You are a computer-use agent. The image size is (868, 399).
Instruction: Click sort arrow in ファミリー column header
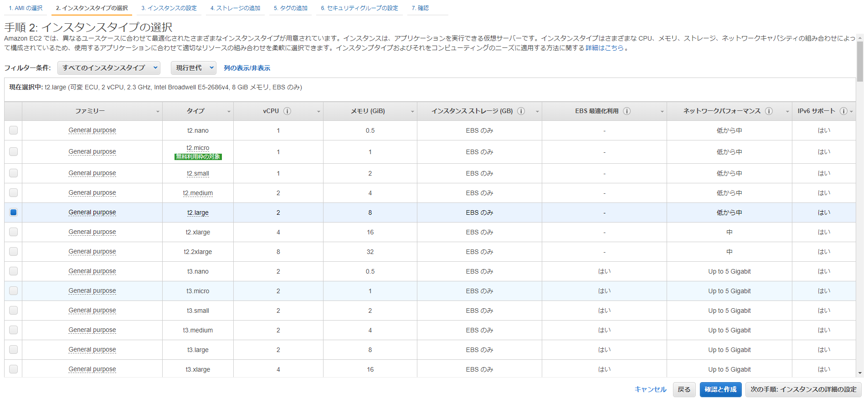pos(158,112)
